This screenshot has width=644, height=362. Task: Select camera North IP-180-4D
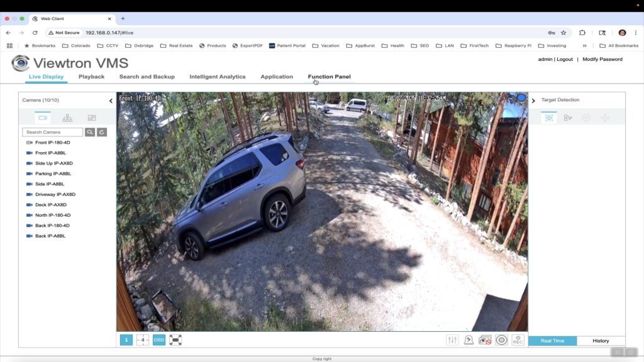[53, 215]
